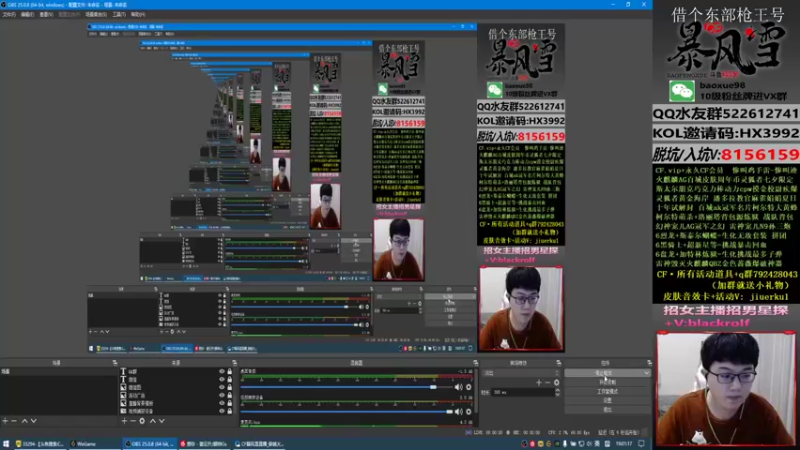800x450 pixels.
Task: Open the 场景集合(S) menu
Action: coord(96,14)
